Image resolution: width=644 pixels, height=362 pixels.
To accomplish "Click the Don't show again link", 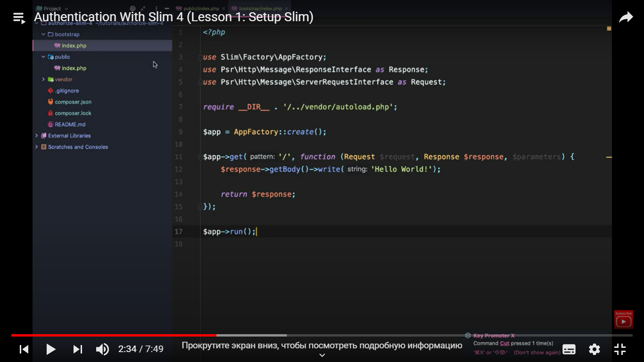I will click(x=537, y=353).
